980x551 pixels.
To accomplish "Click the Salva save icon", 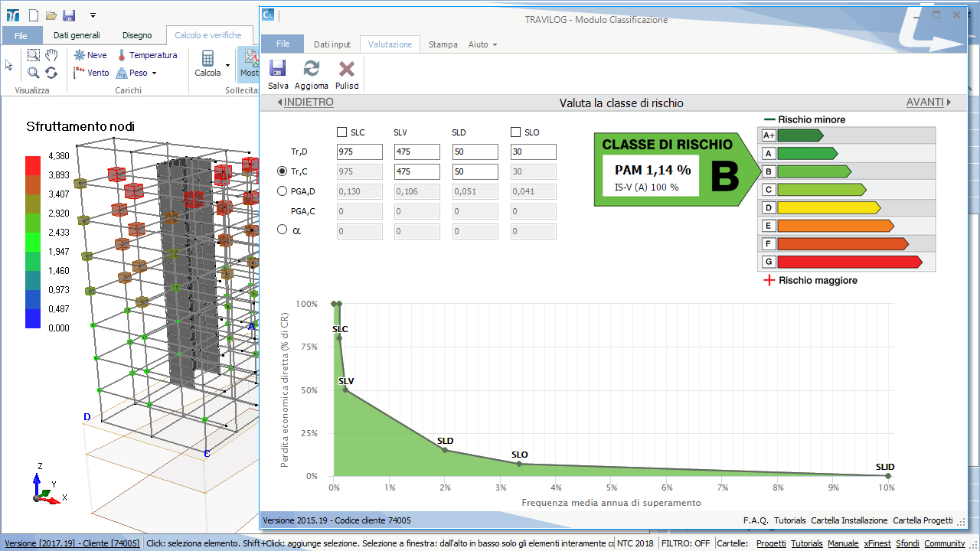I will [x=277, y=69].
